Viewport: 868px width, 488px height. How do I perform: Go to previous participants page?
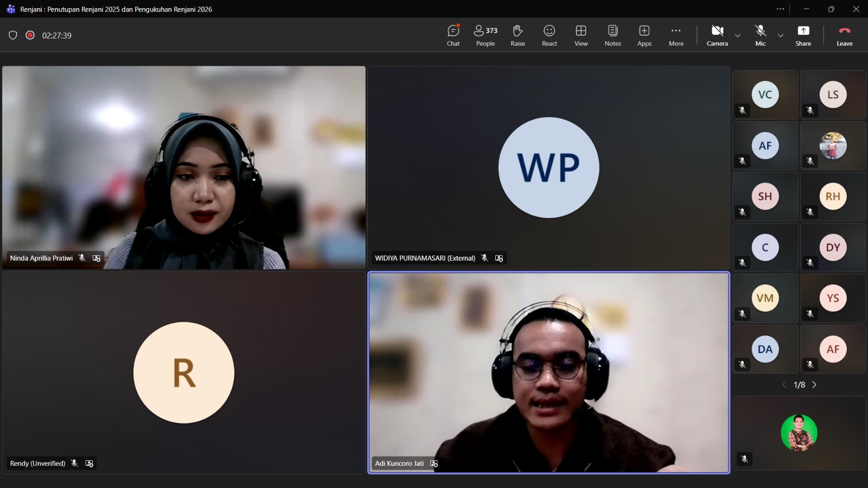pos(784,385)
